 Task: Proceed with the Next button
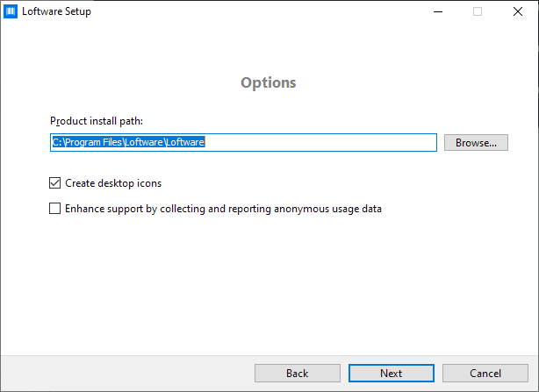(392, 373)
